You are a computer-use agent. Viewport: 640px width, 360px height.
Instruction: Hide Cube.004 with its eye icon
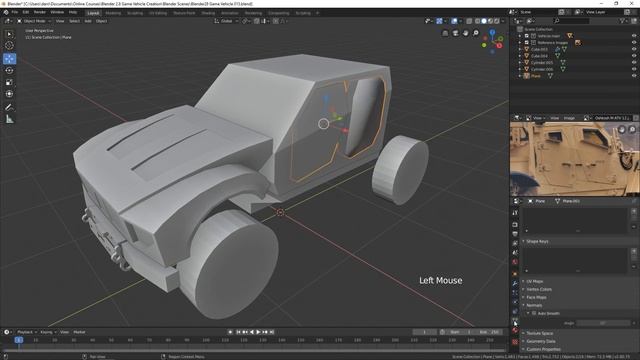coord(634,56)
